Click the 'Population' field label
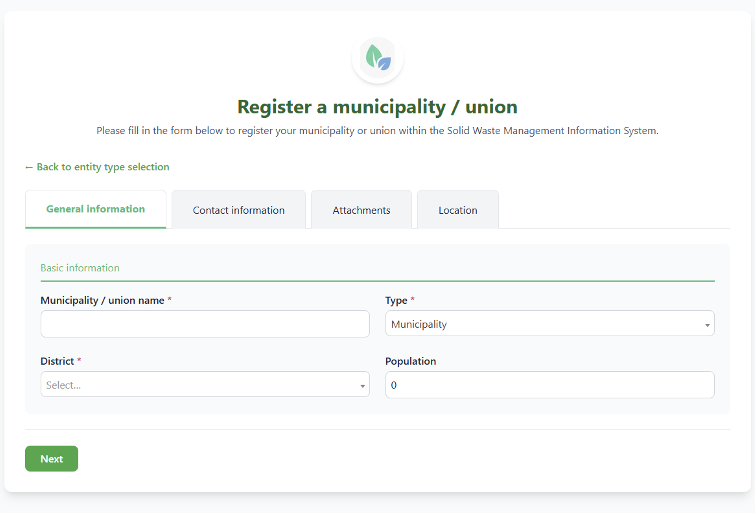 pos(411,361)
